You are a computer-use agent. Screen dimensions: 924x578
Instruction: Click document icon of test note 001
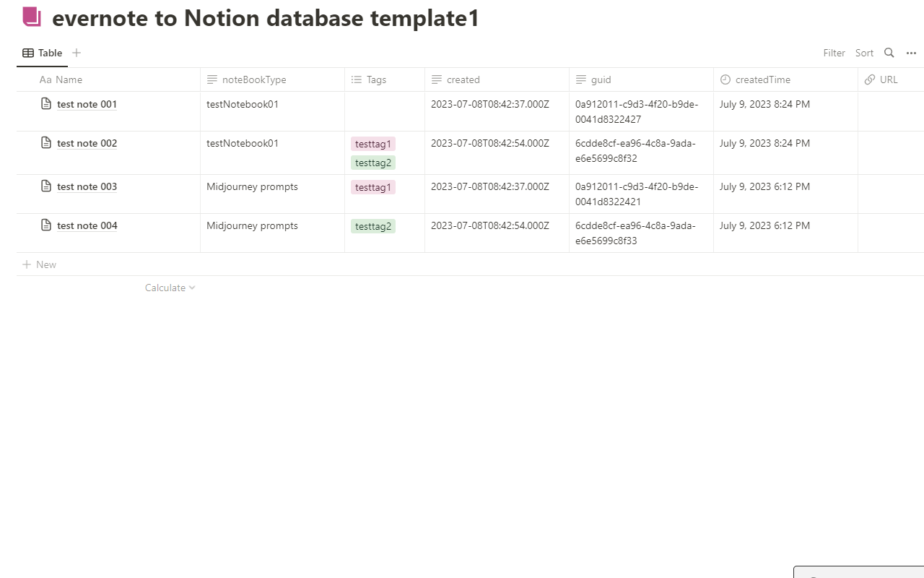[x=46, y=104]
